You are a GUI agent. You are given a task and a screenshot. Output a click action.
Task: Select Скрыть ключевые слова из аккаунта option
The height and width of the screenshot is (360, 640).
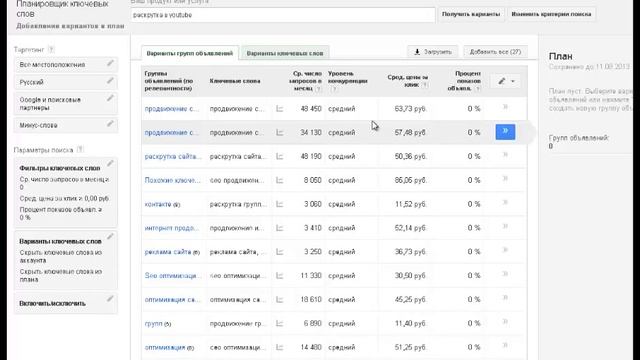[x=60, y=256]
